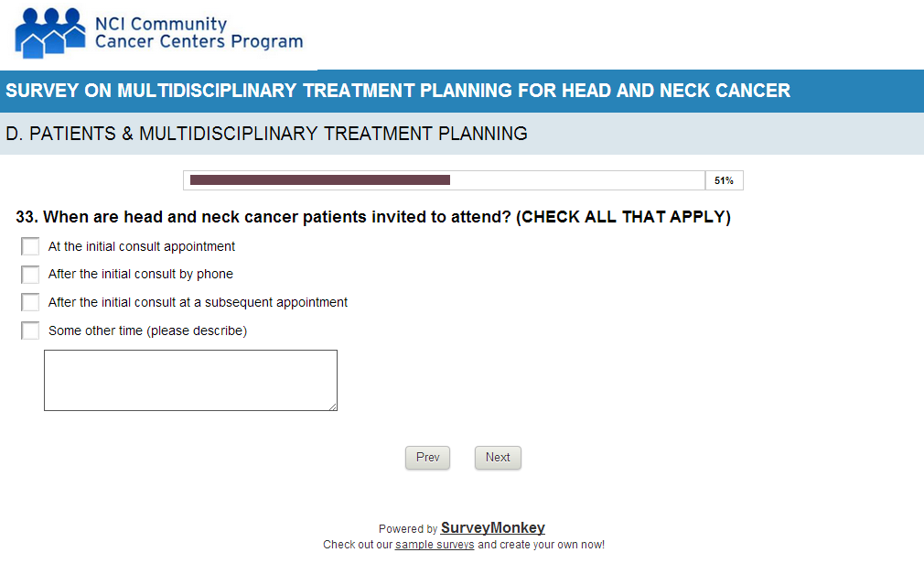The image size is (924, 585).
Task: Click the NCI people-and-houses logo icon
Action: pos(51,33)
